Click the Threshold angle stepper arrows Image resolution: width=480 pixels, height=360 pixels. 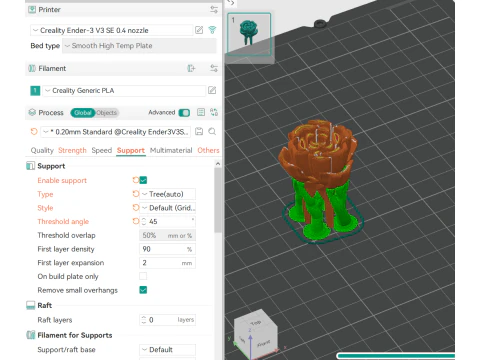(x=144, y=221)
